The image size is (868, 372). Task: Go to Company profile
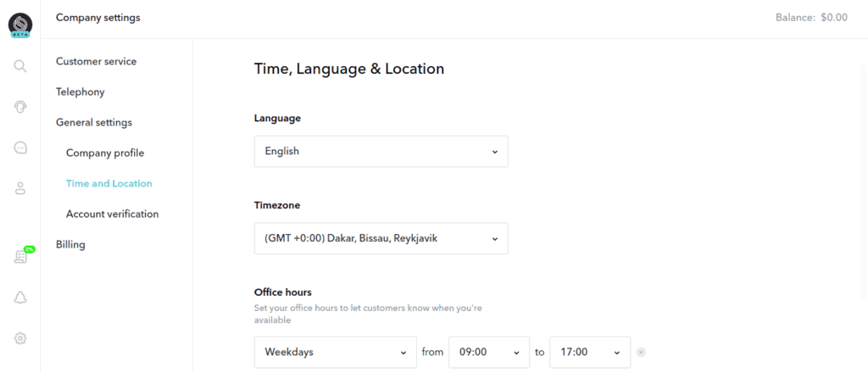coord(105,153)
